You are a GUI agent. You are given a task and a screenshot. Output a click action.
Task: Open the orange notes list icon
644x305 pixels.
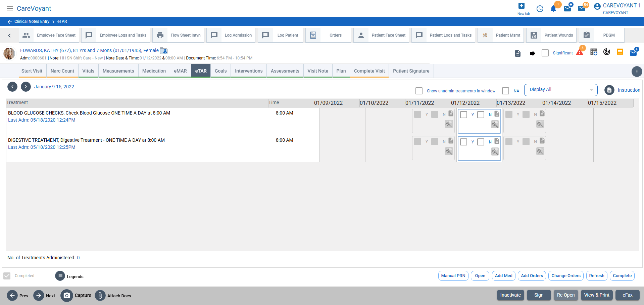click(x=620, y=52)
